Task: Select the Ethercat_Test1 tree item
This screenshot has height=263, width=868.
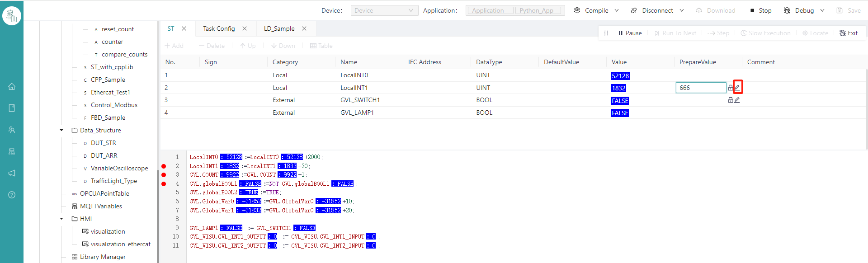Action: [110, 92]
